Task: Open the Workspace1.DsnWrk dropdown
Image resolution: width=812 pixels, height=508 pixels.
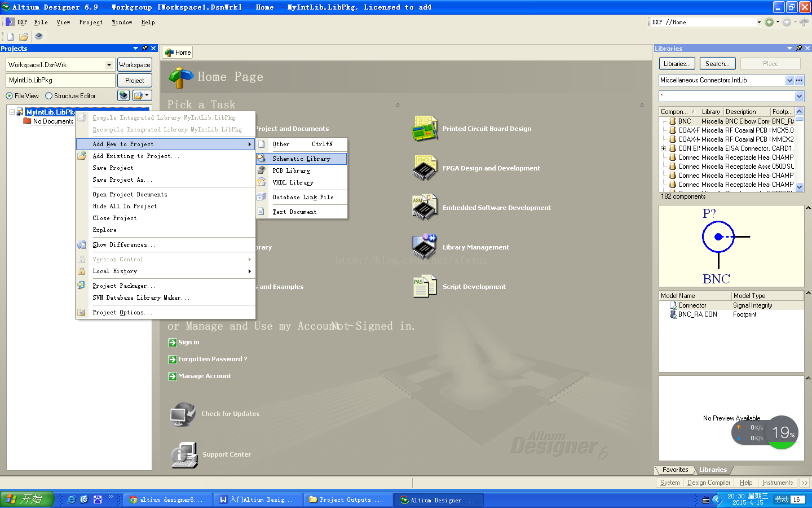Action: (109, 65)
